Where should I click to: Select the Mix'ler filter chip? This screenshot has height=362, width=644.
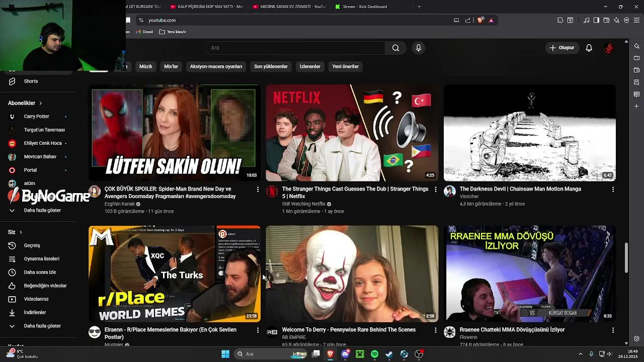[171, 66]
